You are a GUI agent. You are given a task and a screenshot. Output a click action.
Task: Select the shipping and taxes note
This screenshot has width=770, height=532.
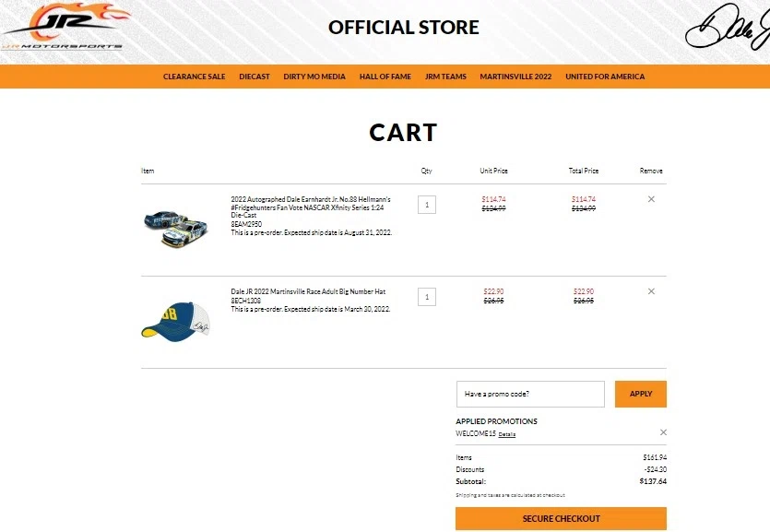[x=510, y=495]
